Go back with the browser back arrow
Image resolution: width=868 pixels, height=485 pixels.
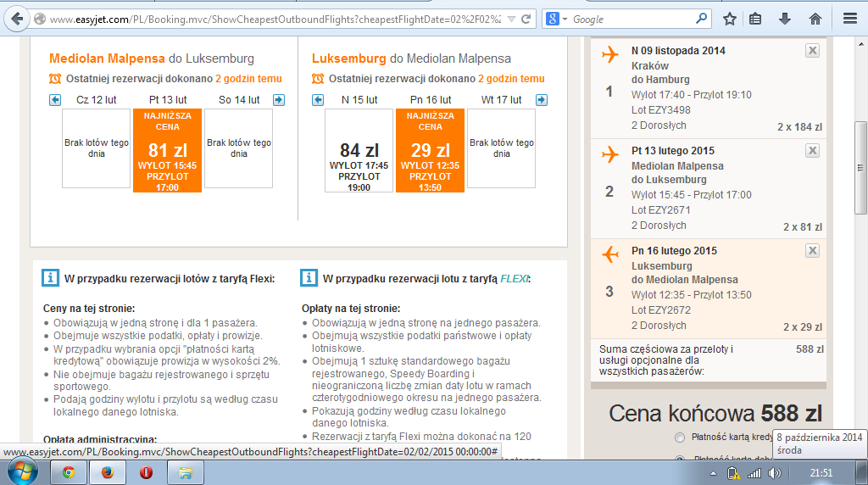17,20
